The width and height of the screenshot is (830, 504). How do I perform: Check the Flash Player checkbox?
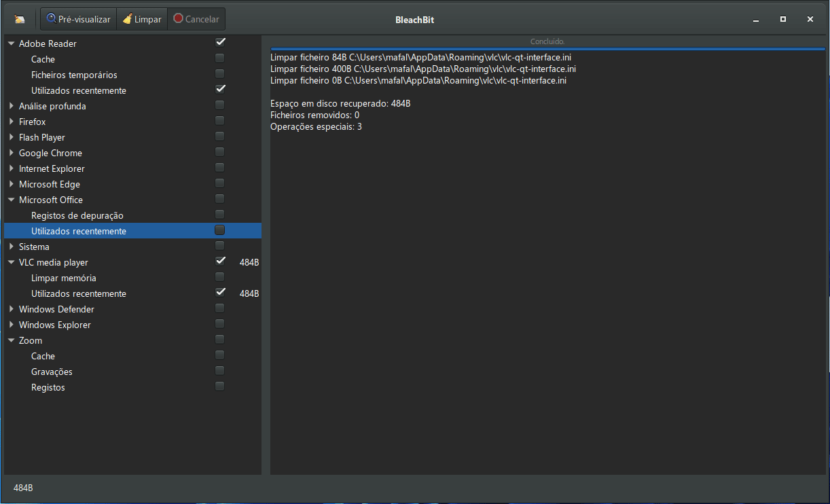220,136
